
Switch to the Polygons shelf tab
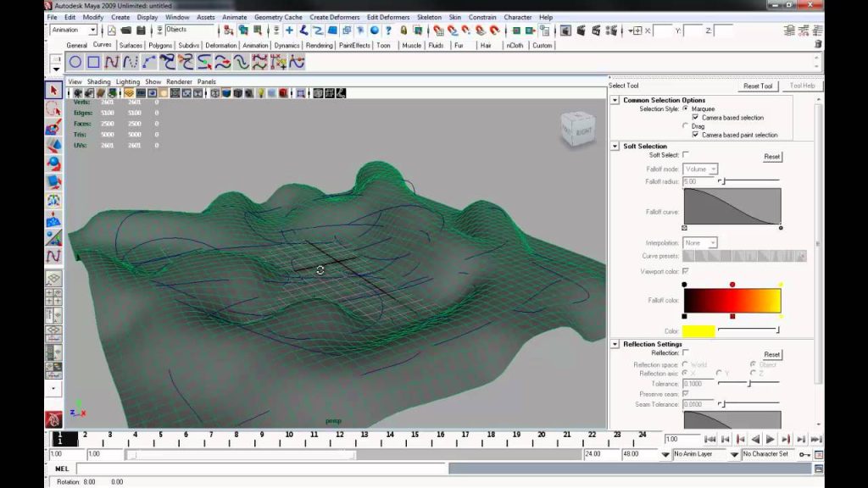160,46
